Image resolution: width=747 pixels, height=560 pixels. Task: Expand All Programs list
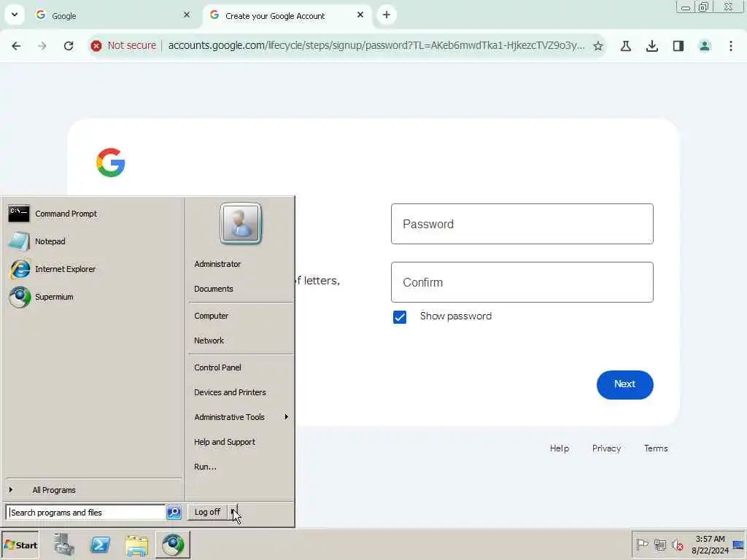pos(93,490)
